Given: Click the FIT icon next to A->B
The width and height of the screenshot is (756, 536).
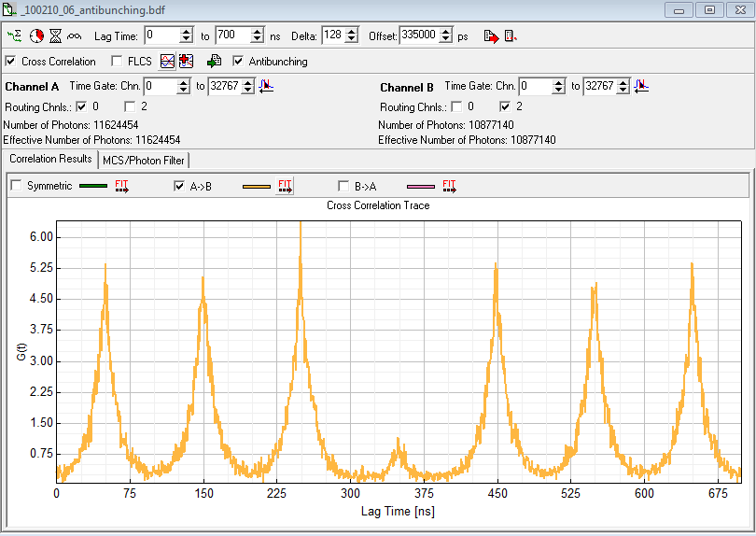Looking at the screenshot, I should pos(286,186).
